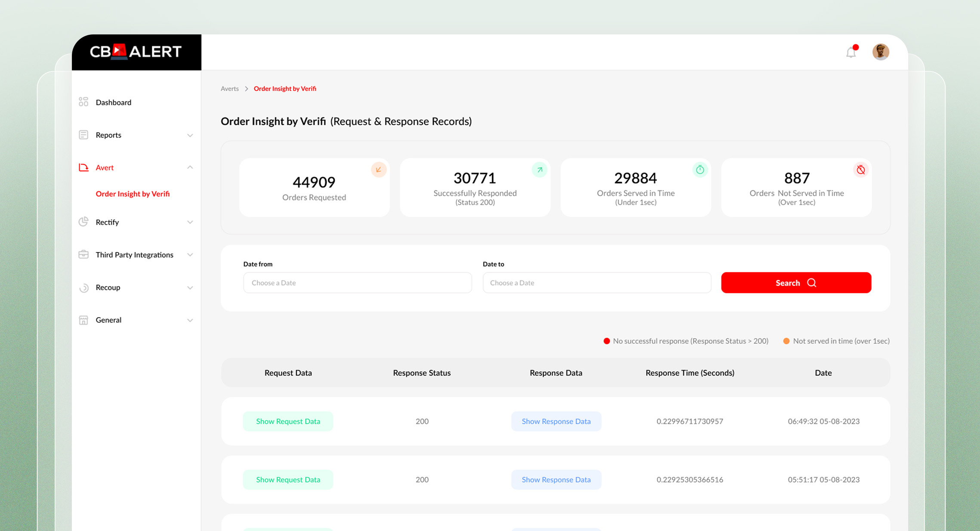Click the Date from input field
Viewport: 980px width, 531px height.
pos(357,283)
